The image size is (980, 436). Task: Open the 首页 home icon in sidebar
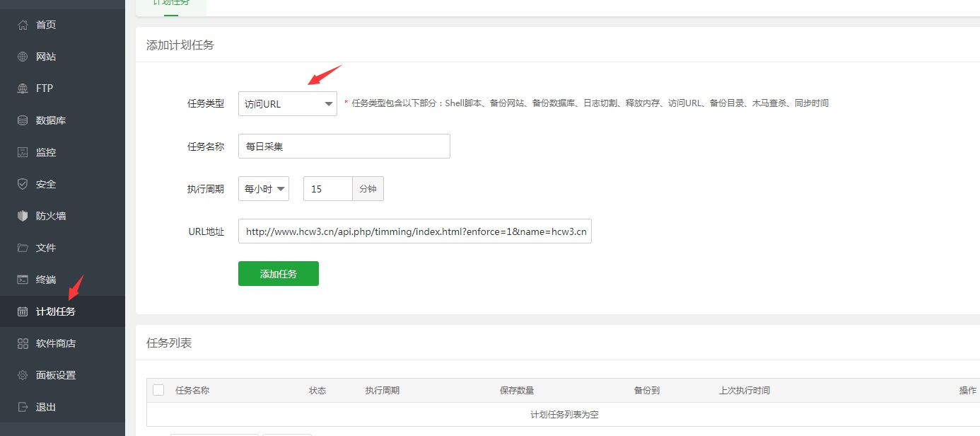pyautogui.click(x=23, y=24)
